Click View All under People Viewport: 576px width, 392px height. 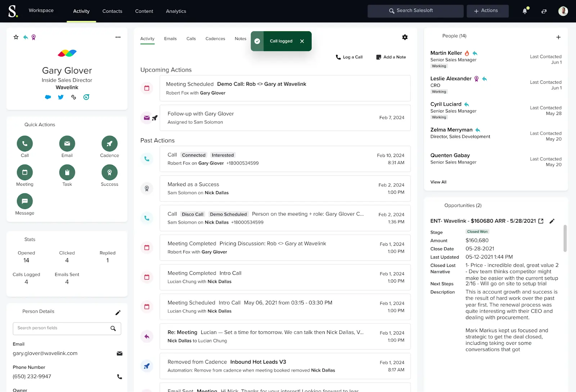coord(438,182)
